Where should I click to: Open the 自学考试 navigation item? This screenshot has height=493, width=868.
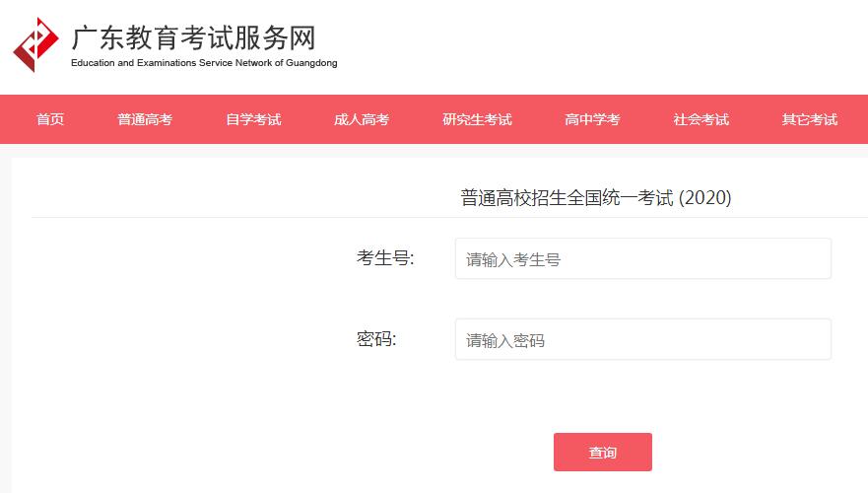click(x=253, y=119)
